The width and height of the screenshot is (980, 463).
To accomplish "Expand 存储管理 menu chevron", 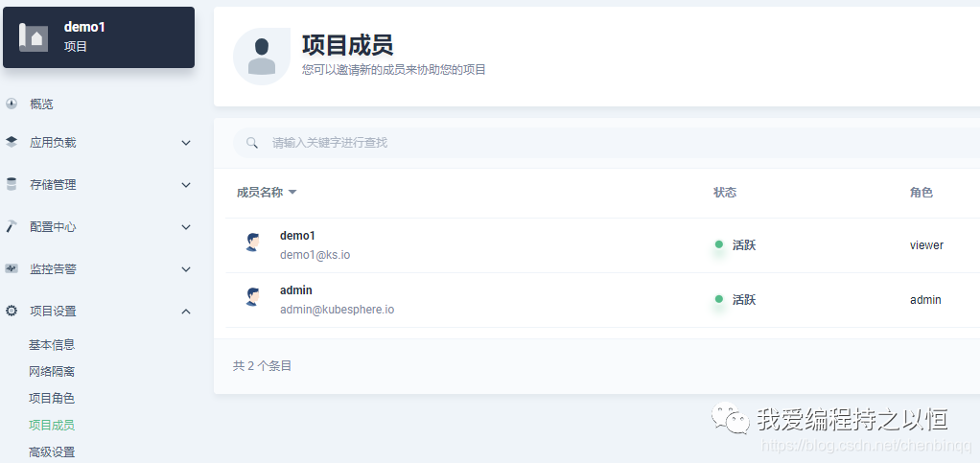I will [186, 185].
